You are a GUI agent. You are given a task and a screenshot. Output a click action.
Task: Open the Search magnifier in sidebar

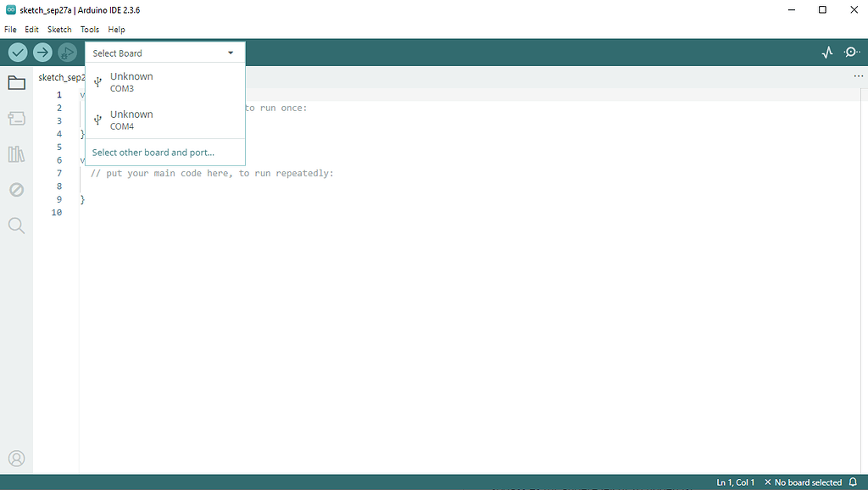(x=17, y=226)
